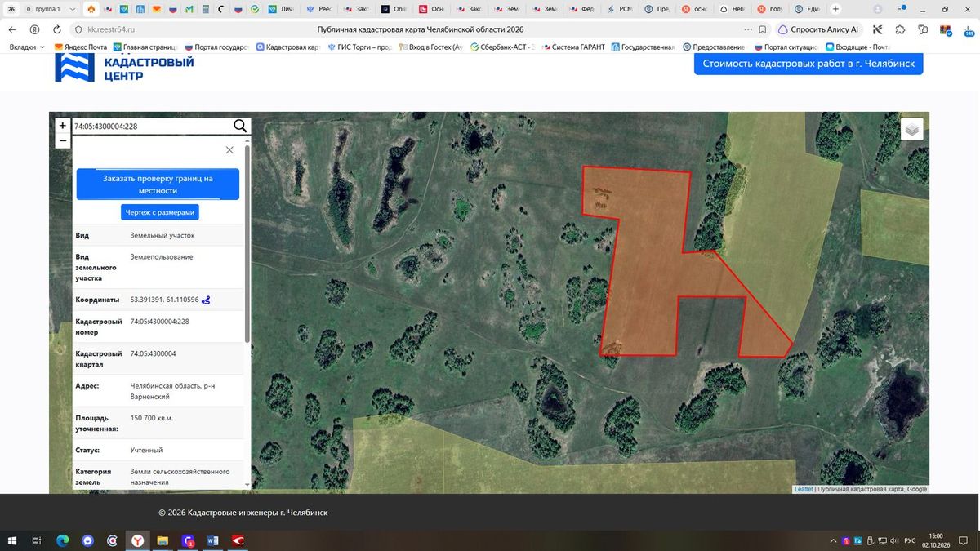
Task: Zoom out the map with minus button
Action: tap(63, 140)
